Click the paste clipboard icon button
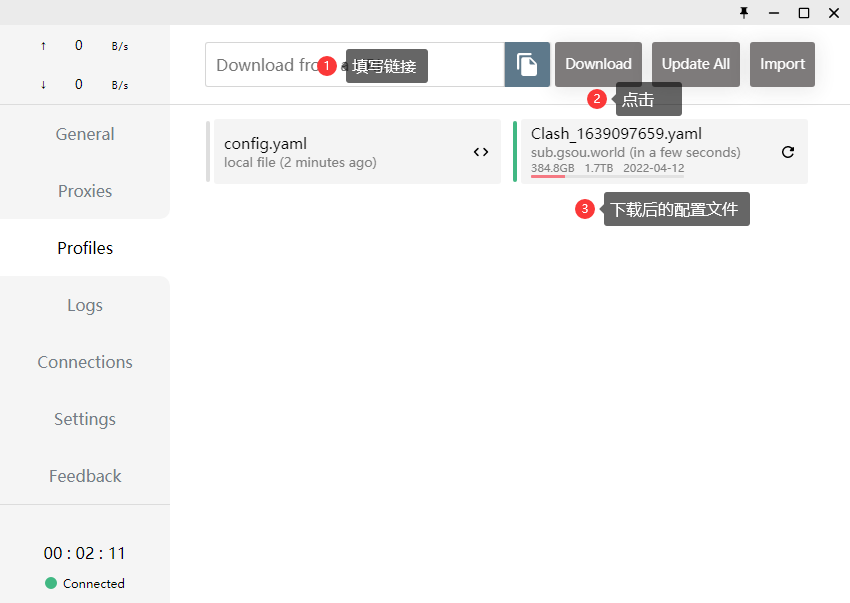 pyautogui.click(x=527, y=65)
